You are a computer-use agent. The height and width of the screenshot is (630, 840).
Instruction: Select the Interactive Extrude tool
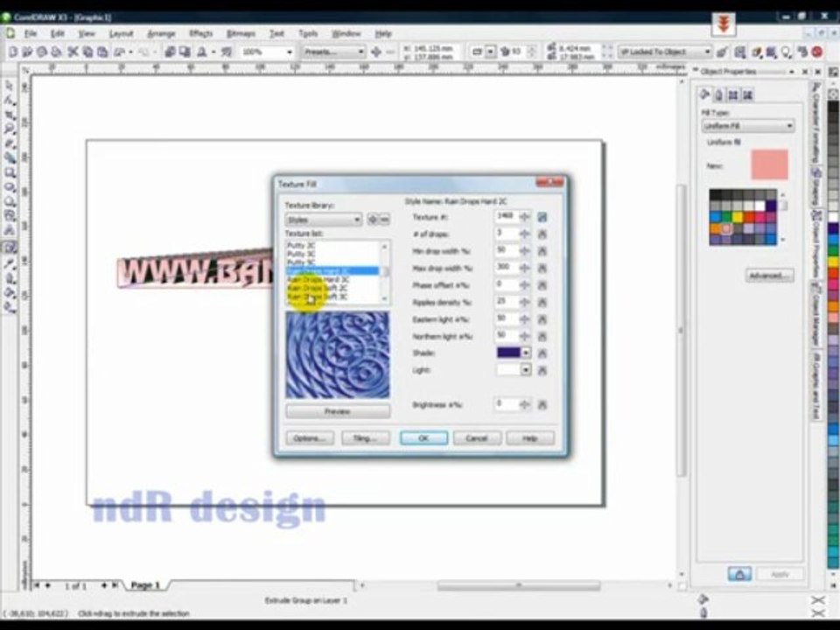(x=10, y=247)
